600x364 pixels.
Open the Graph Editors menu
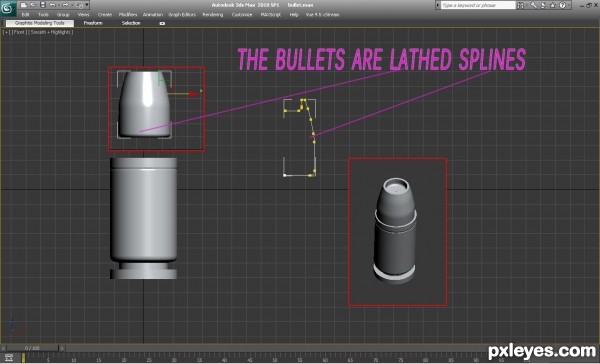coord(182,15)
